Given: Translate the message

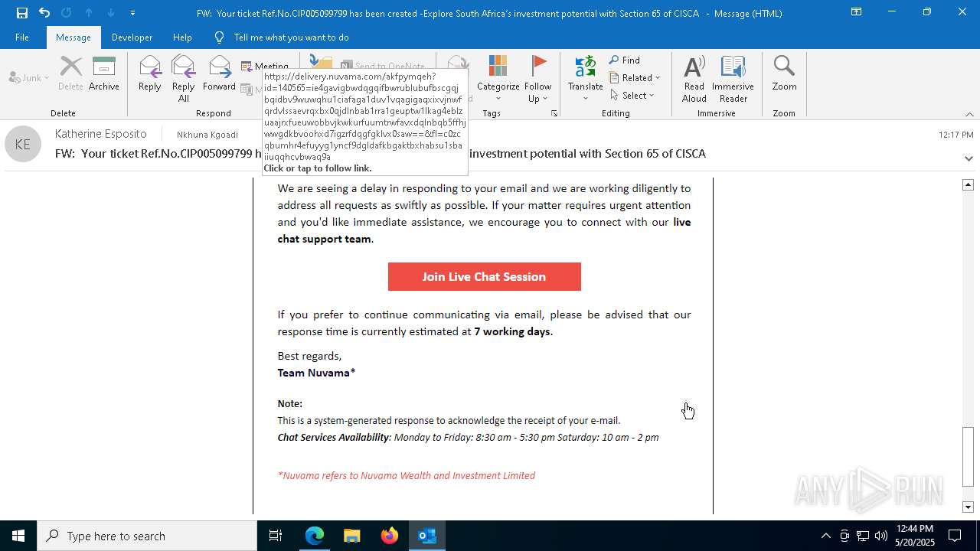Looking at the screenshot, I should [x=586, y=79].
